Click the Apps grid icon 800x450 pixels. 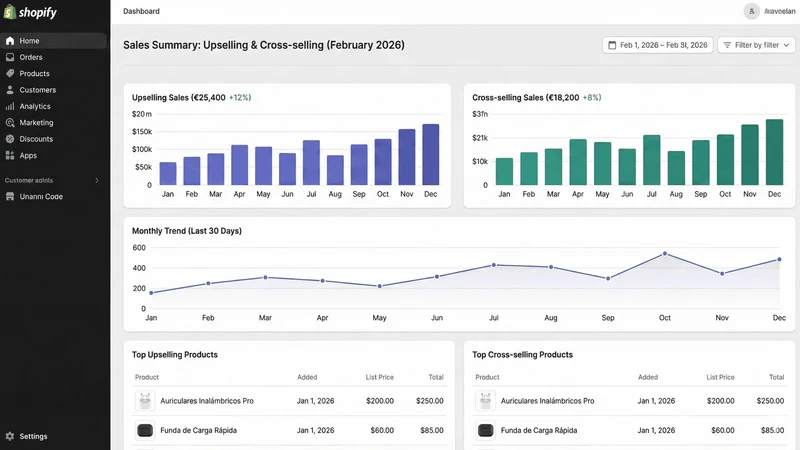tap(10, 156)
